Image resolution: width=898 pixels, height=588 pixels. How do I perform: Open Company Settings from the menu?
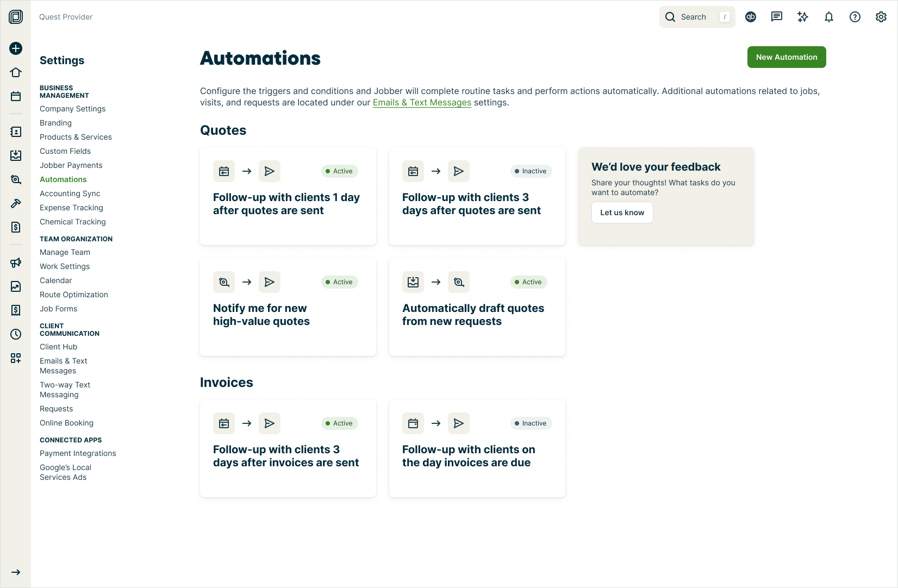[x=72, y=109]
